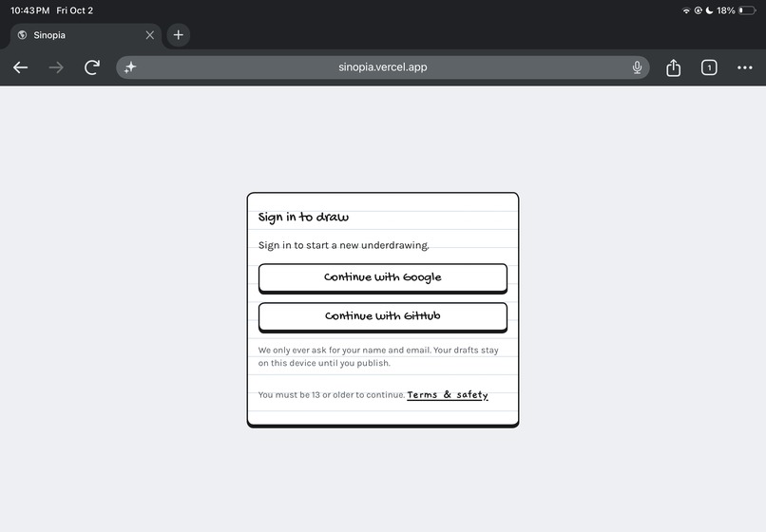Screen dimensions: 766x532
Task: Tap the battery indicator in status bar
Action: [747, 10]
